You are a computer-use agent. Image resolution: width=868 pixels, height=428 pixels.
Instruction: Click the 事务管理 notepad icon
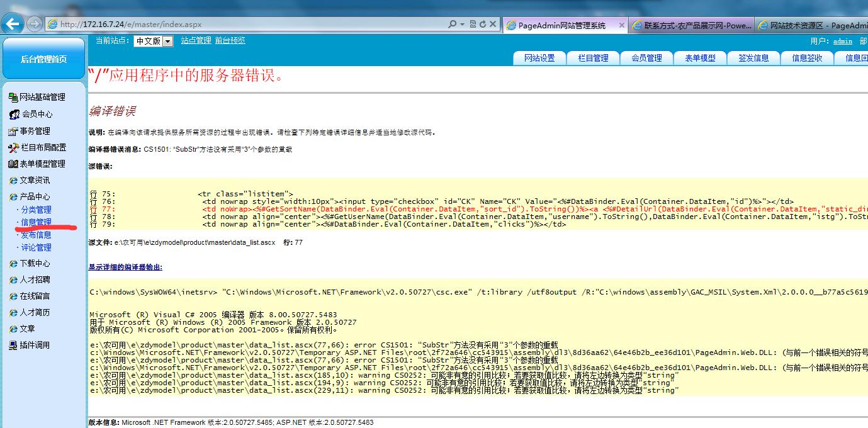(13, 132)
